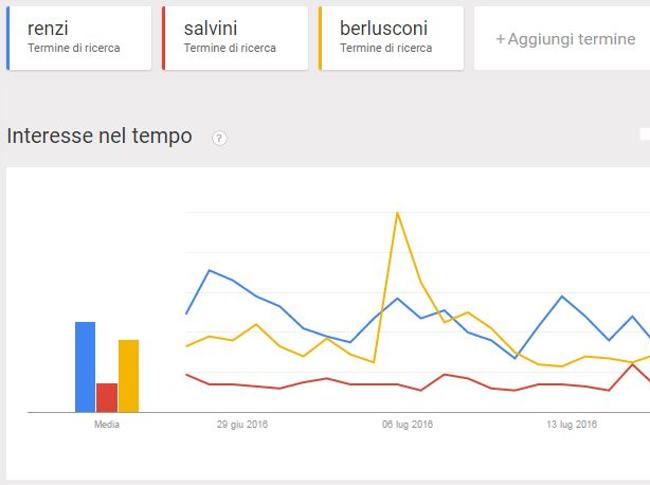Click the yellow berlusconi average bar
The image size is (650, 485).
(129, 376)
